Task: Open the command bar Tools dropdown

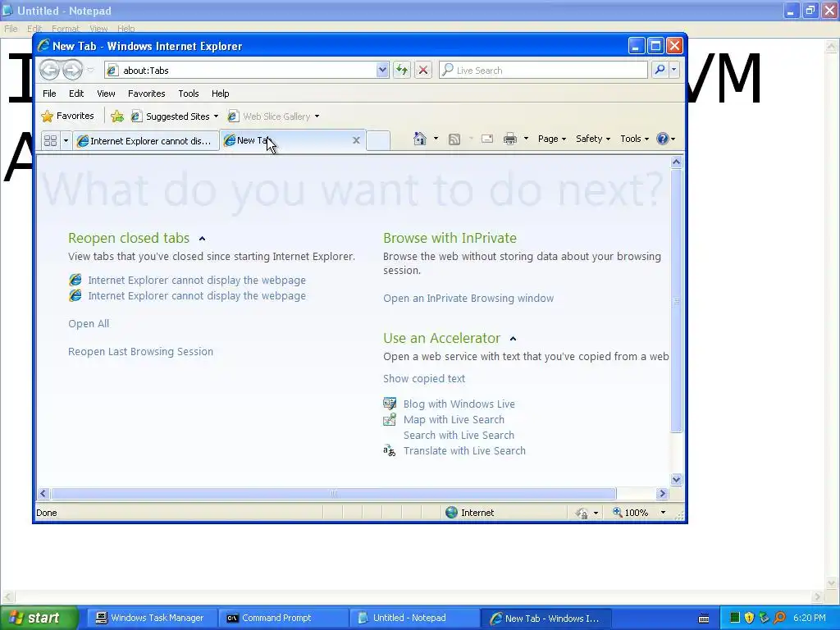Action: tap(635, 139)
